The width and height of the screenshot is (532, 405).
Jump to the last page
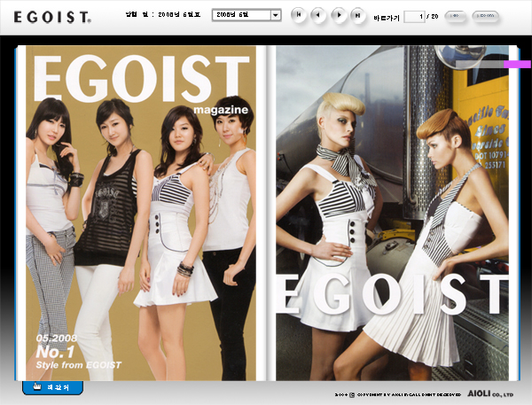[357, 15]
